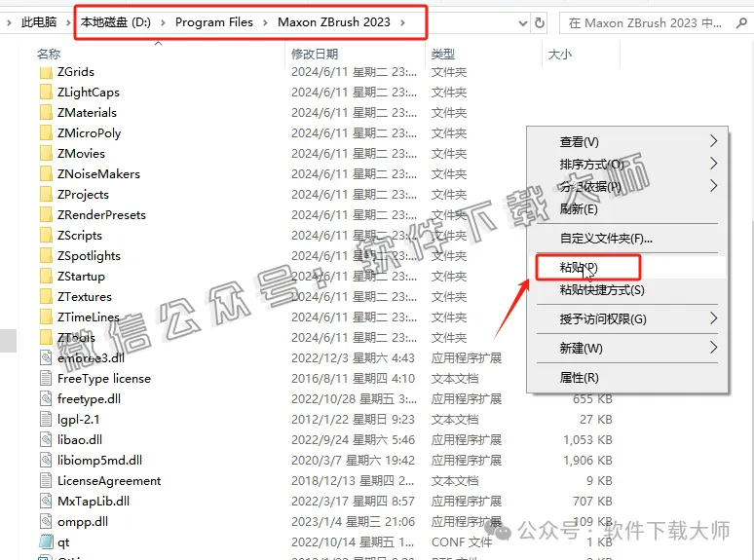The height and width of the screenshot is (560, 754).
Task: Go to 此电脑 in the breadcrumb path
Action: click(39, 22)
